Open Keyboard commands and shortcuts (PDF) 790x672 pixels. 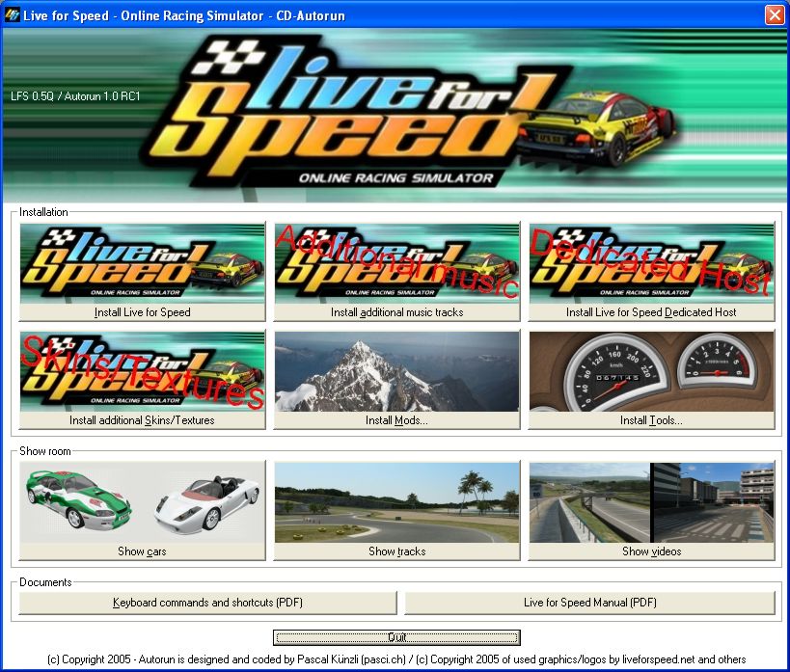207,603
